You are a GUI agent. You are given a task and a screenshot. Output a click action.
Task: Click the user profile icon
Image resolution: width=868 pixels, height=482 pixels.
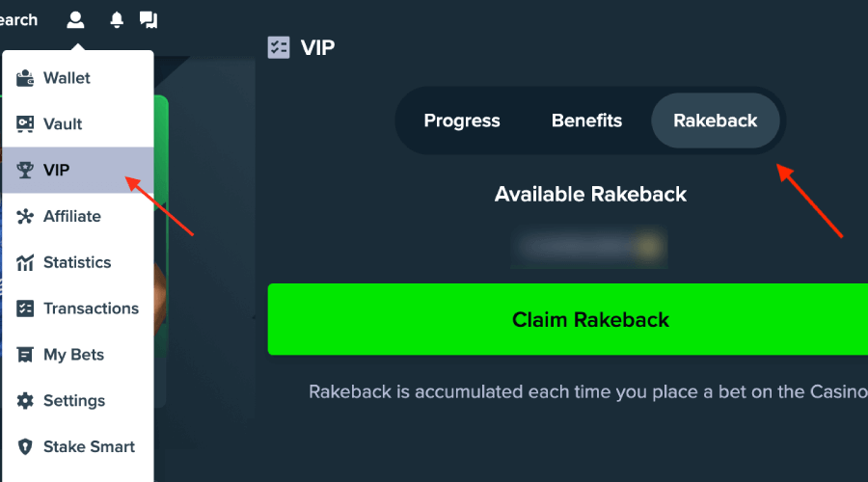pos(75,19)
